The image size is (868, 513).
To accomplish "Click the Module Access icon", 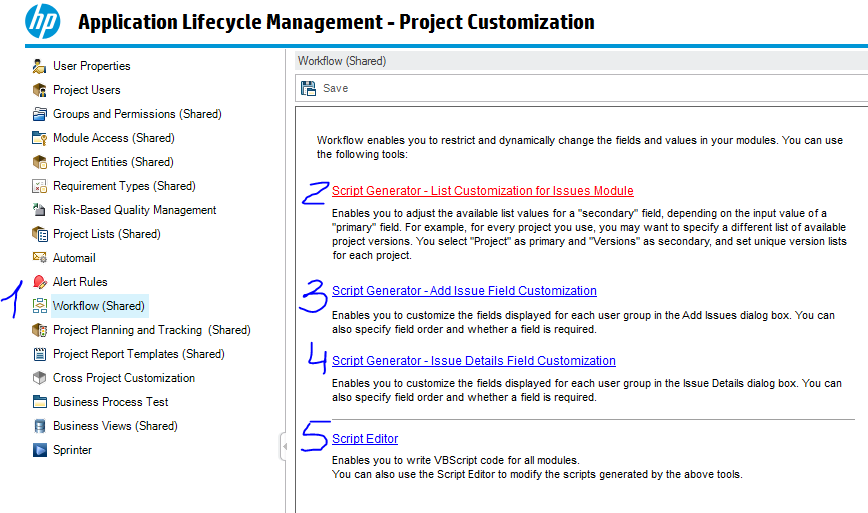I will [x=40, y=138].
